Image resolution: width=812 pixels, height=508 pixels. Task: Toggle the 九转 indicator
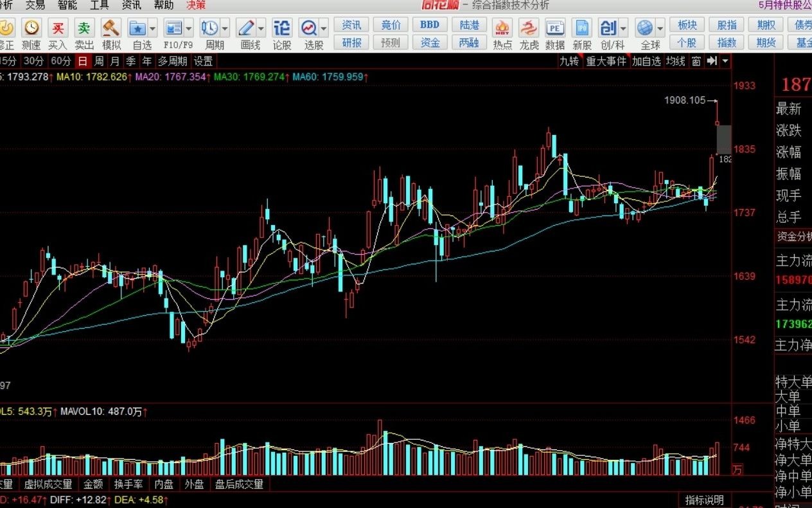(x=569, y=61)
